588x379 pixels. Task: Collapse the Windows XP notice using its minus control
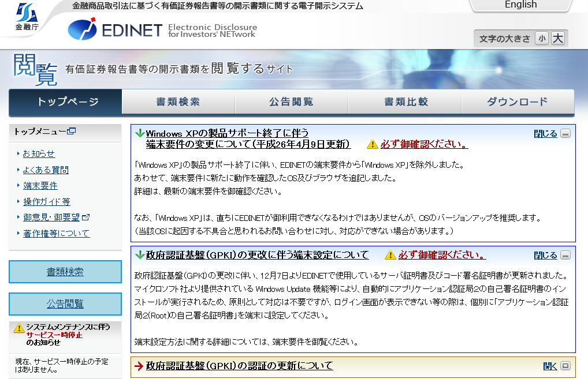click(567, 132)
